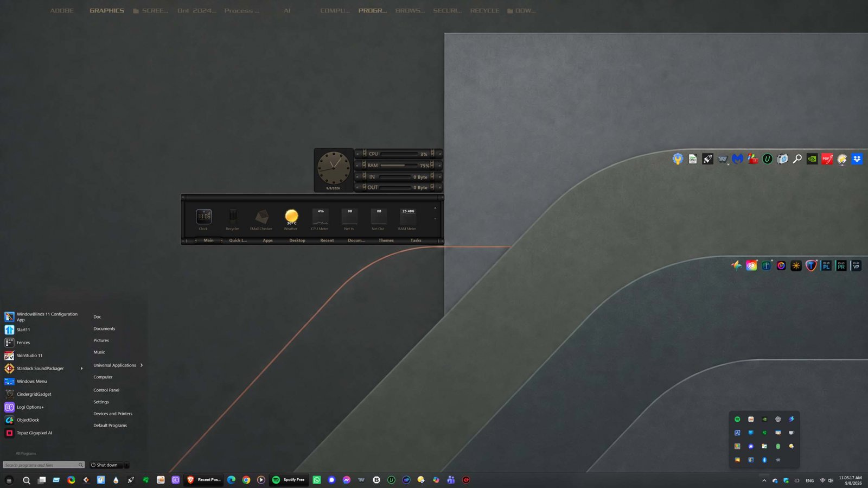Open Control Panel from Start menu
868x488 pixels.
tap(106, 390)
